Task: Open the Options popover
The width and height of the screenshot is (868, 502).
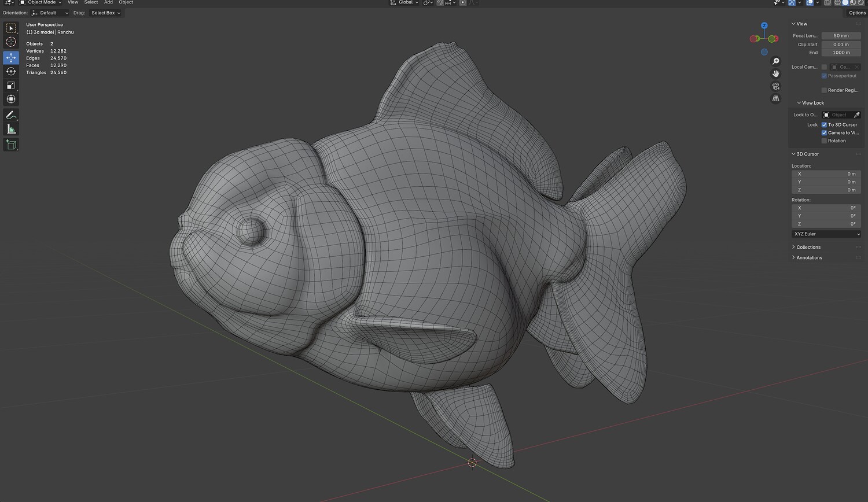Action: pyautogui.click(x=857, y=13)
